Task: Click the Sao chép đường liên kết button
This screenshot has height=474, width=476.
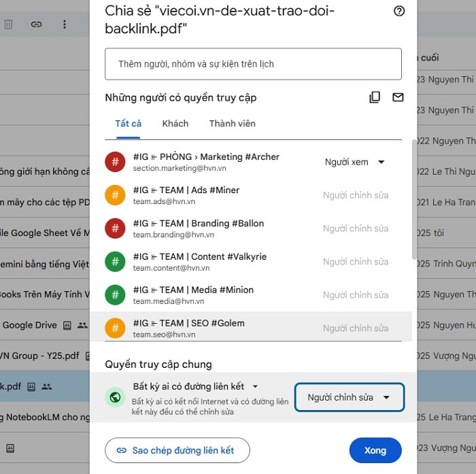Action: point(177,450)
